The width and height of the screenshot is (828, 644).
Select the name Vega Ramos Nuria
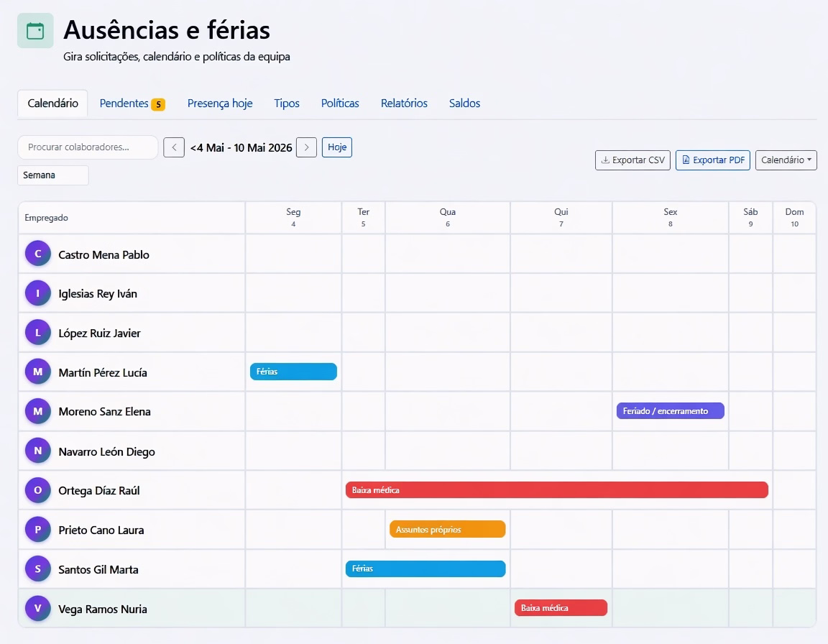(103, 609)
